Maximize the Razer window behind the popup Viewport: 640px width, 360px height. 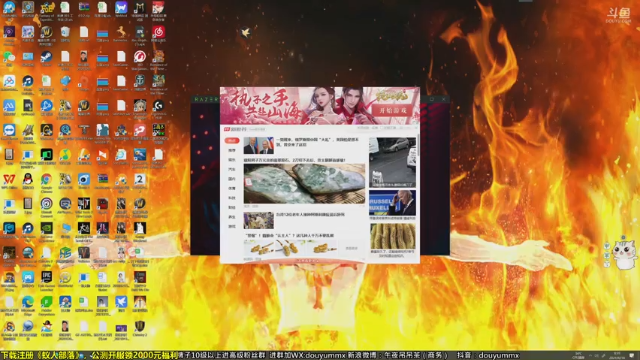point(431,99)
